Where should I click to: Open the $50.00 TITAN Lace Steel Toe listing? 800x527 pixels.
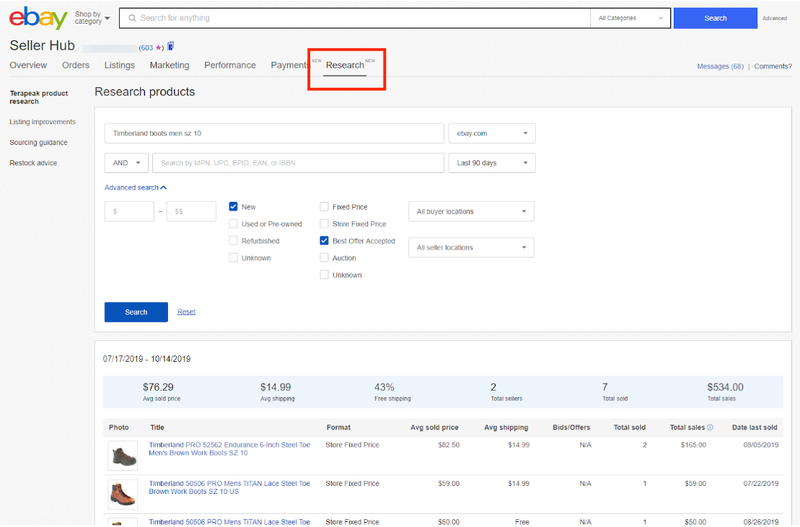point(229,522)
